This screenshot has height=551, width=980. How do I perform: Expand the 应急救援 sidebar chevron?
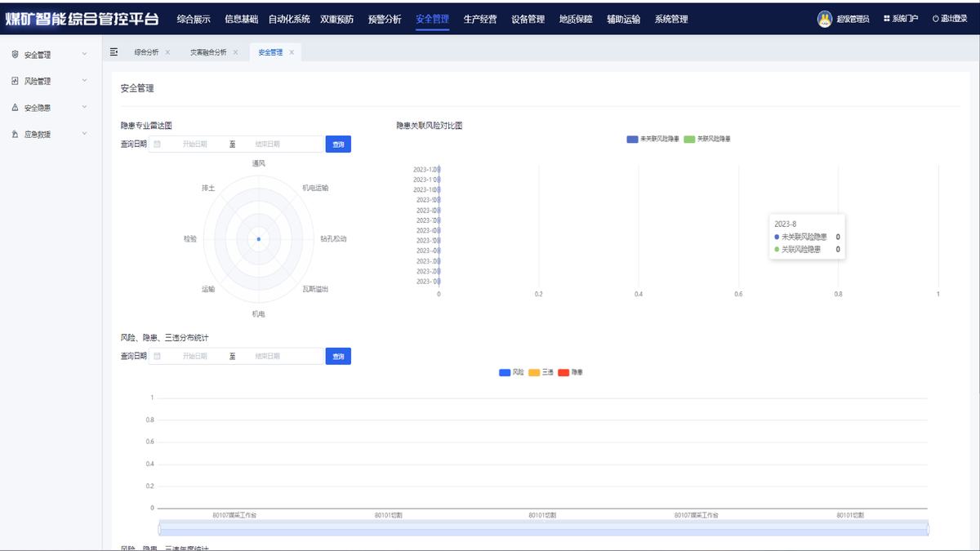[x=84, y=134]
